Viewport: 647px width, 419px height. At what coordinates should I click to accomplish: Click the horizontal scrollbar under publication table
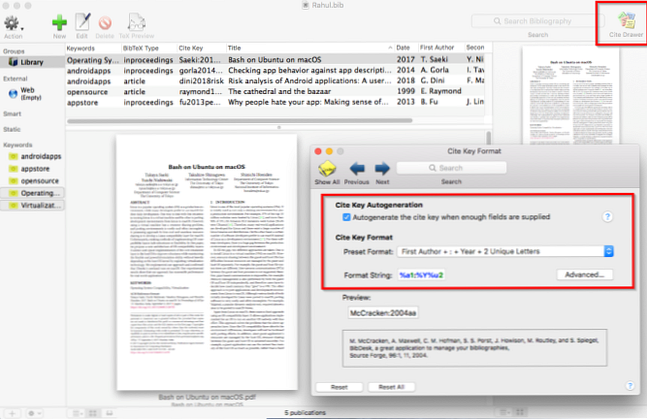240,121
